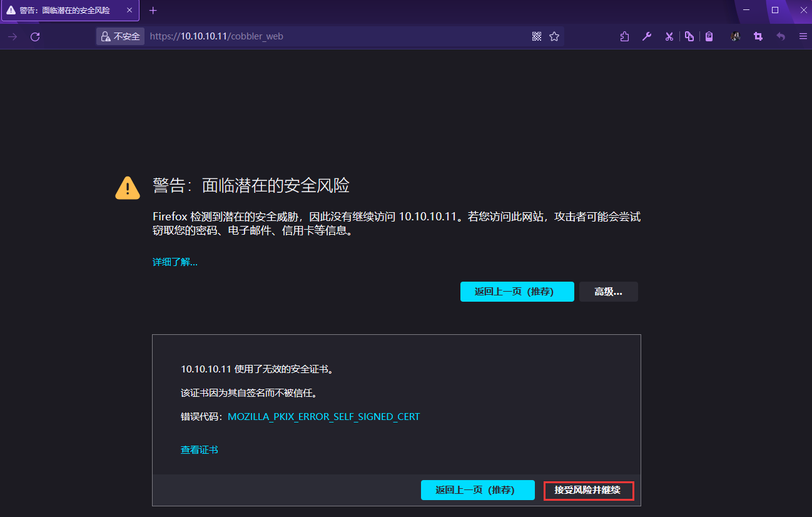Screen dimensions: 812x517
Task: Click heading 警告：面临潜在的安全风险
Action: point(251,185)
